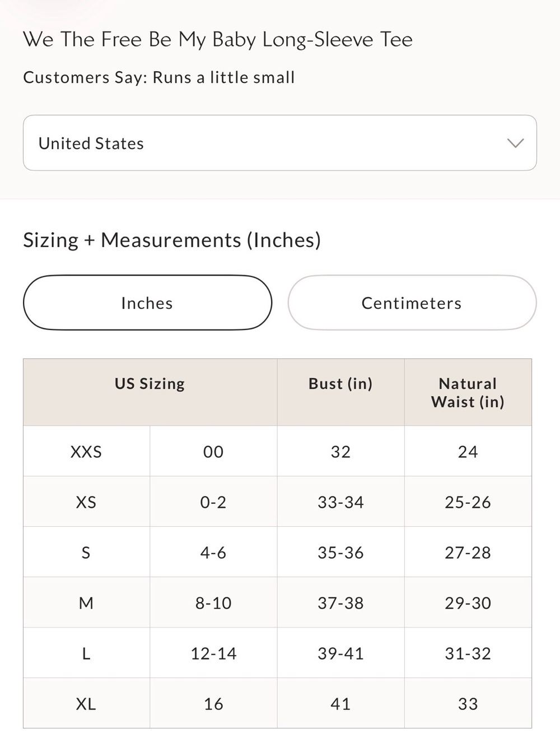Open the United States country dropdown
Image resolution: width=560 pixels, height=747 pixels.
coord(279,143)
